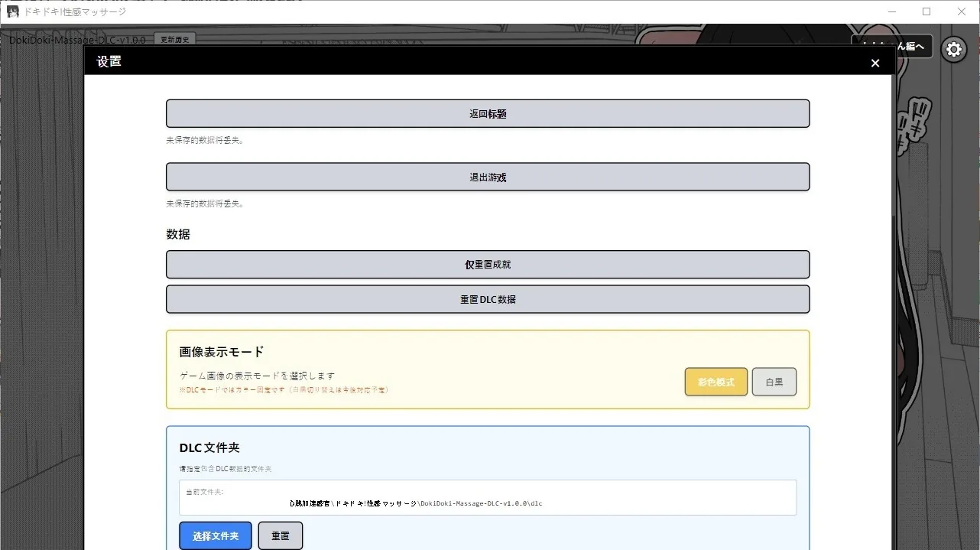Click 重置 next to 选择文件夹
This screenshot has height=550, width=980.
pos(281,535)
